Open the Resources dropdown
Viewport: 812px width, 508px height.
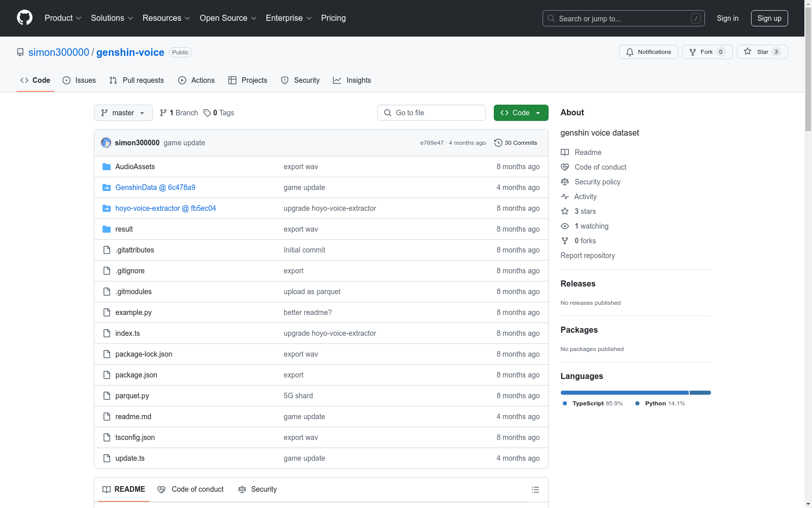click(166, 18)
